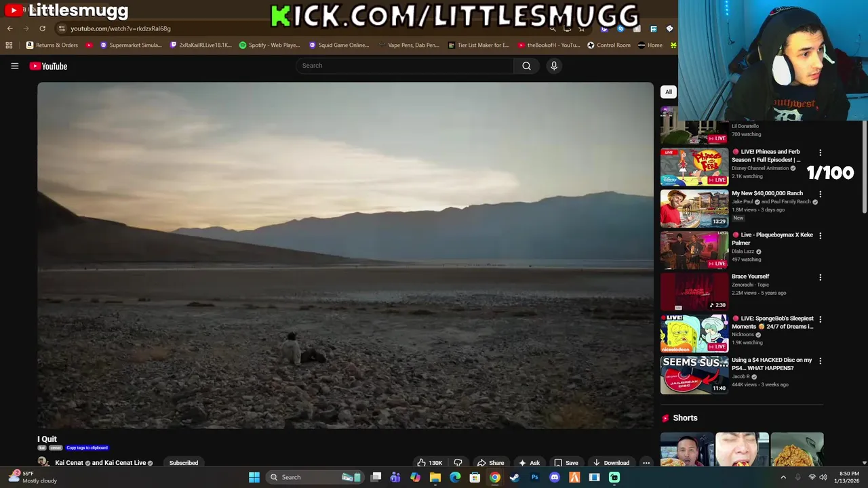The height and width of the screenshot is (488, 868).
Task: Open the weather widget showing 59°F
Action: [x=33, y=477]
